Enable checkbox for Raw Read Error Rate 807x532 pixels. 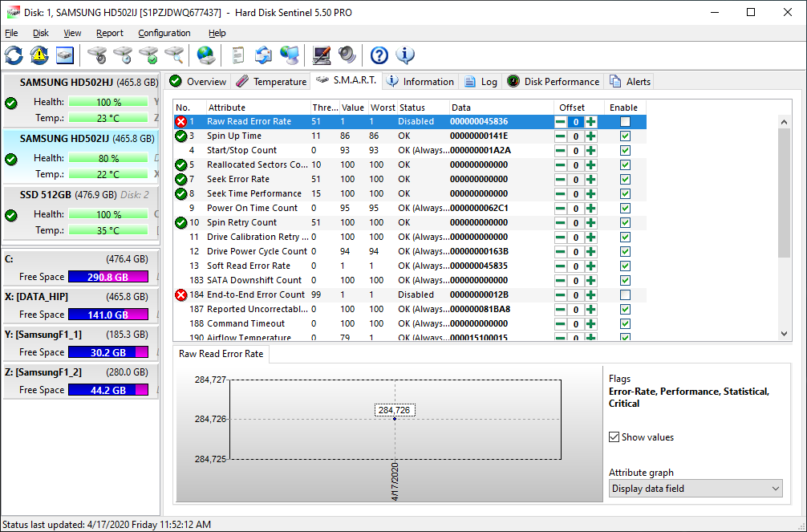tap(625, 121)
